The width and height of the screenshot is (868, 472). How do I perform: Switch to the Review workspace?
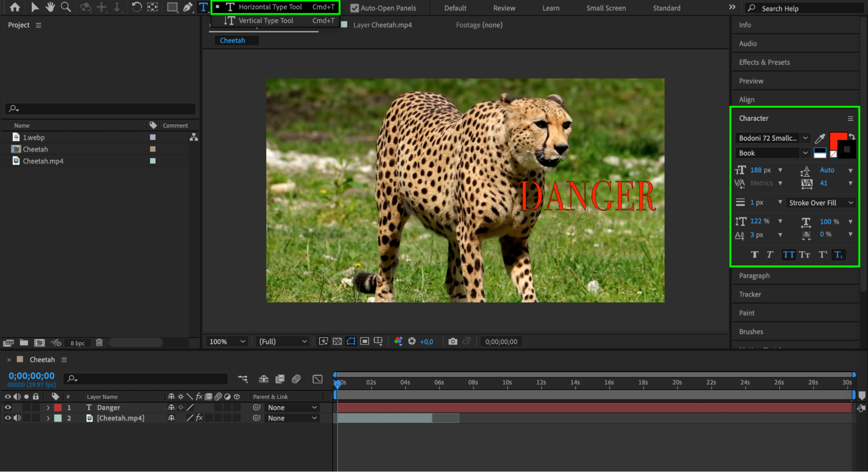[504, 8]
